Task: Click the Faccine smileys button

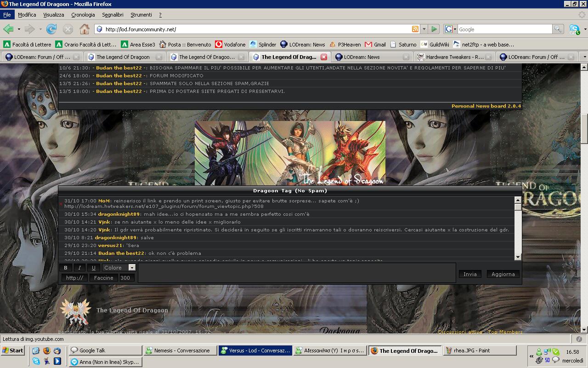Action: [104, 277]
